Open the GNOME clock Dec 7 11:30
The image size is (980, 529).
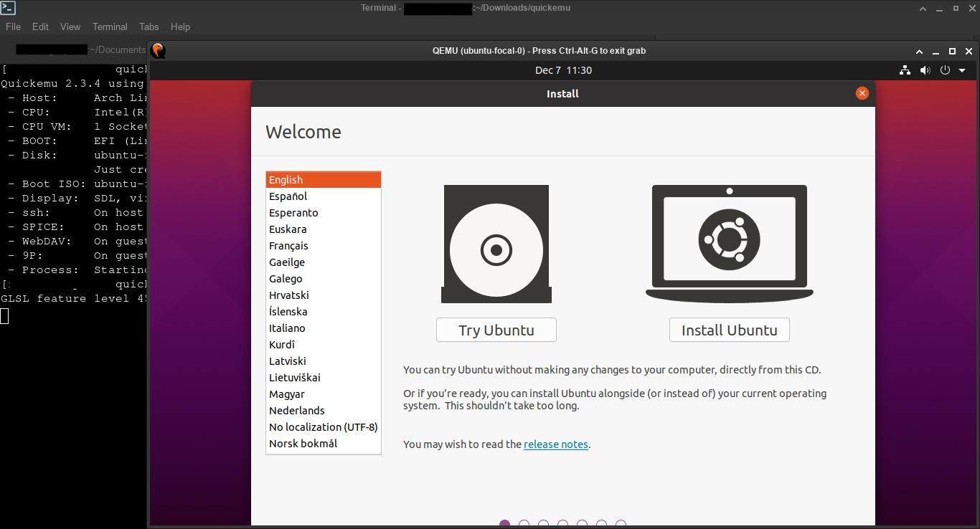click(x=563, y=70)
